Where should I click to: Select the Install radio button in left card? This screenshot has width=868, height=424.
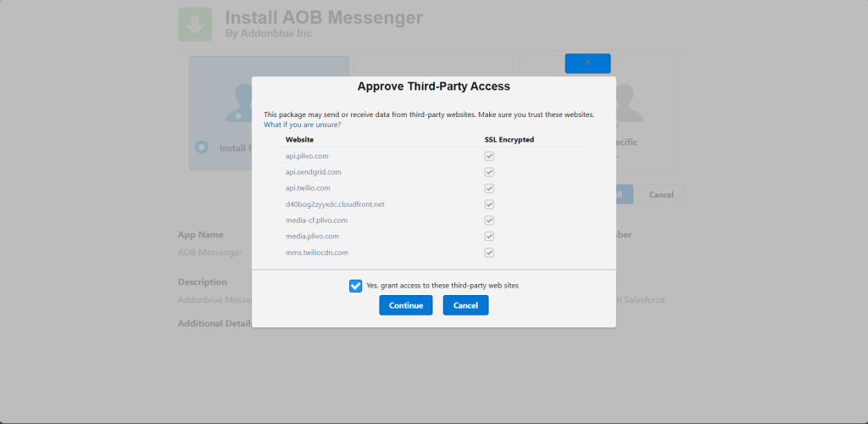tap(202, 147)
